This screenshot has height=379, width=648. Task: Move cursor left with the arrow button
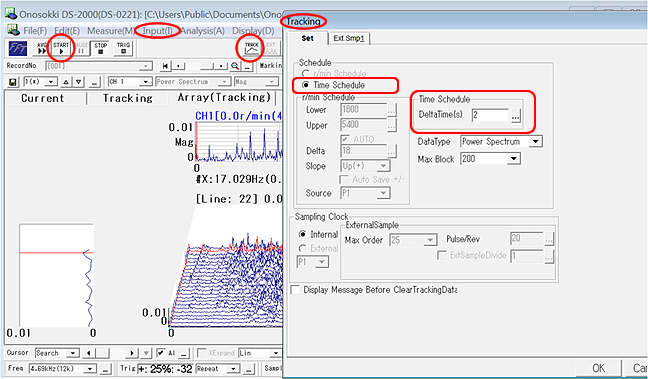[x=88, y=353]
